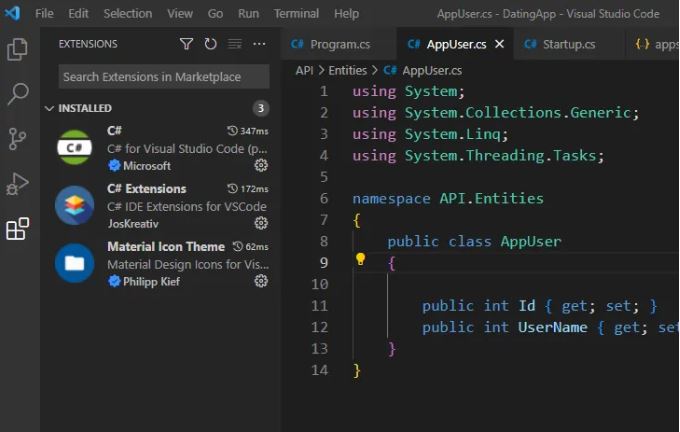Click the C# activation time 347ms
Viewport: 680px width, 432px height.
pos(248,131)
